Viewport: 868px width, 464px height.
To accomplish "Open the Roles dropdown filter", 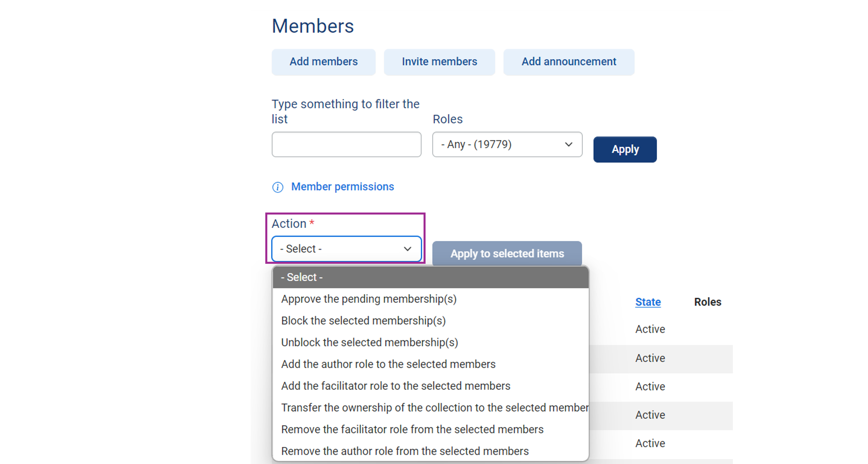I will tap(507, 144).
